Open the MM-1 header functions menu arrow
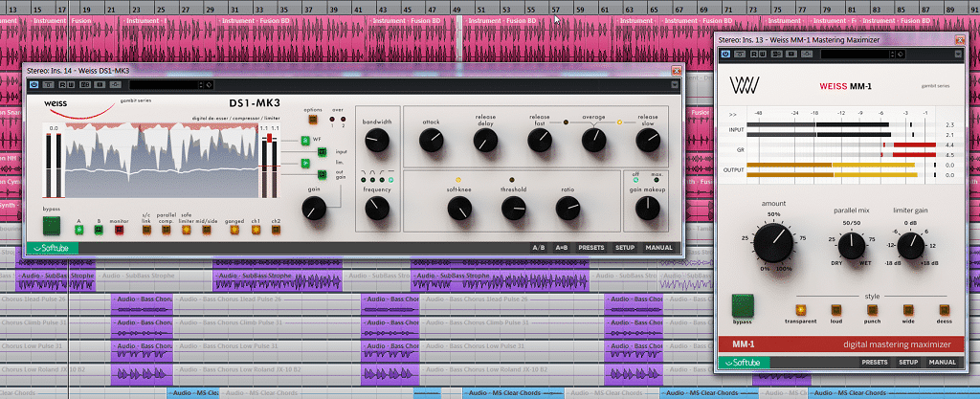The width and height of the screenshot is (980, 399). click(957, 55)
